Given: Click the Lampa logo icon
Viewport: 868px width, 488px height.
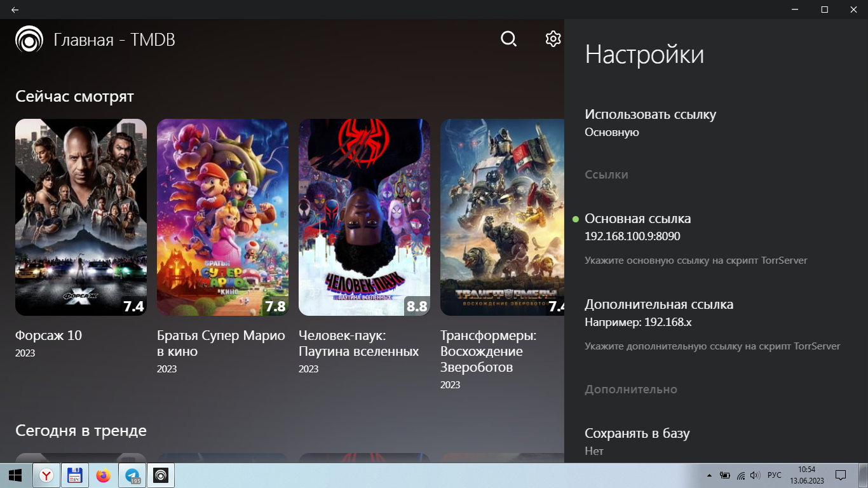Looking at the screenshot, I should click(x=29, y=39).
